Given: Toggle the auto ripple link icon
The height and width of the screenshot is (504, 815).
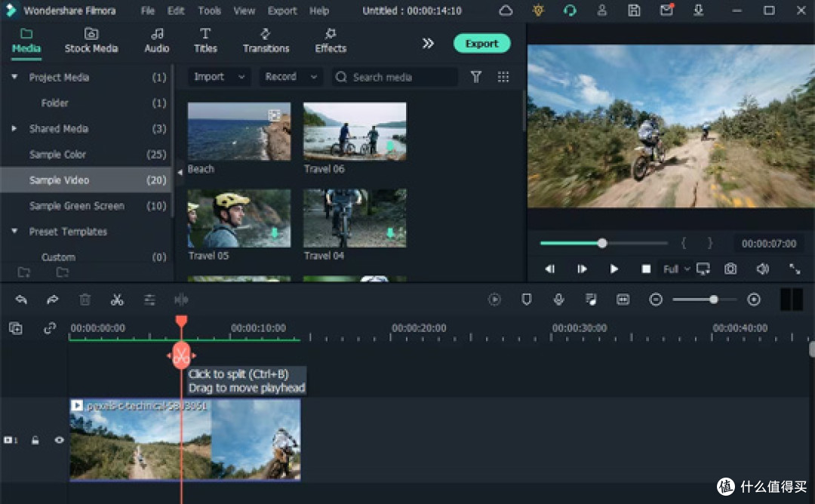Looking at the screenshot, I should 49,328.
